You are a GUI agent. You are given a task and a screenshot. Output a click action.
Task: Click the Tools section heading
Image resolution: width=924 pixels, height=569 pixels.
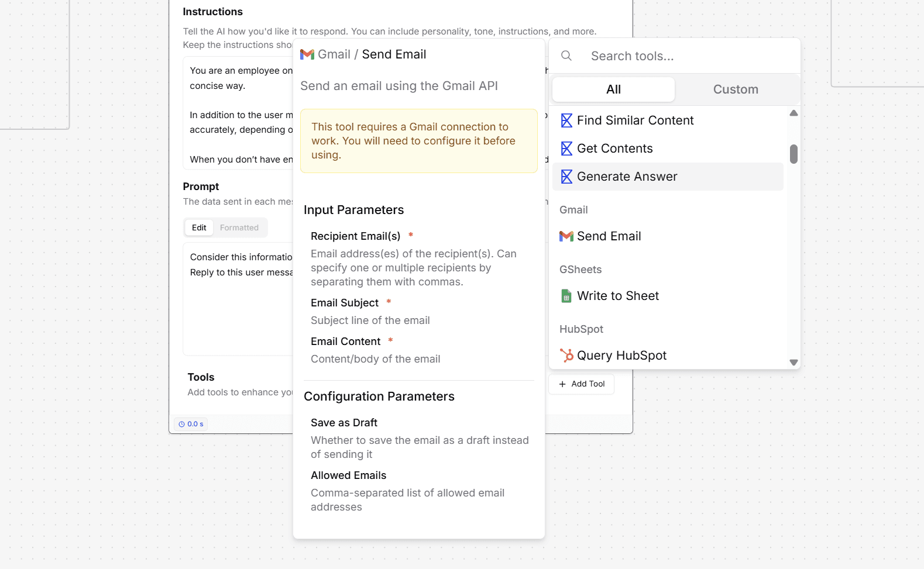pyautogui.click(x=201, y=377)
